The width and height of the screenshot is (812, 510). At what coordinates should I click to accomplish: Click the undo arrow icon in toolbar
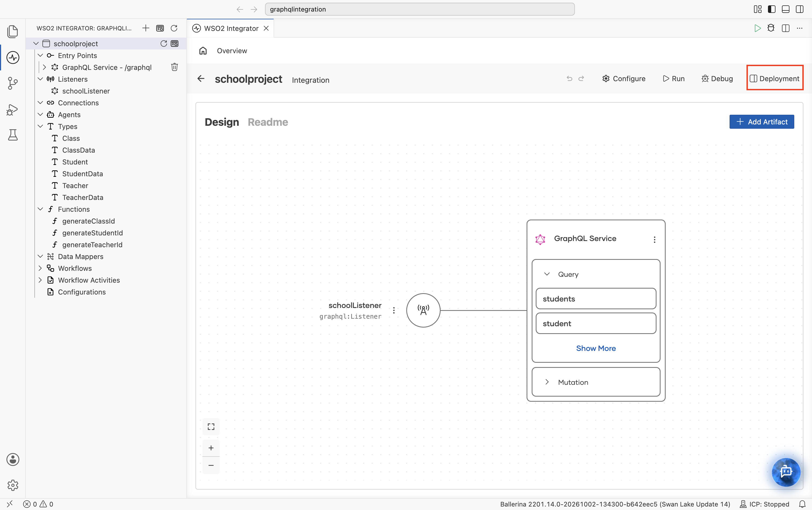[569, 78]
